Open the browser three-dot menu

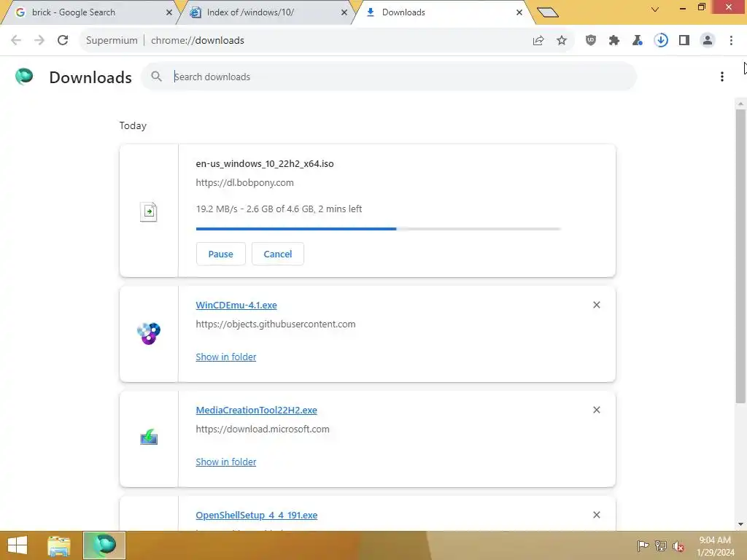(x=731, y=41)
